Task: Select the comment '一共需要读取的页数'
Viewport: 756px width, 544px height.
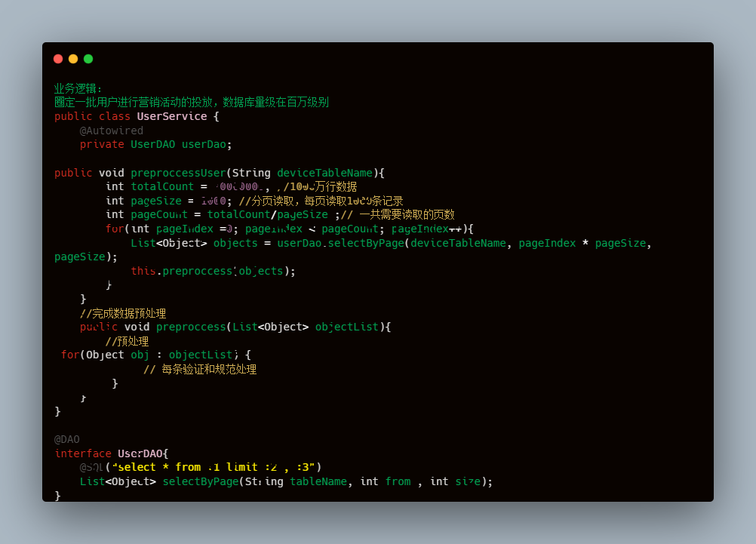Action: coord(407,214)
